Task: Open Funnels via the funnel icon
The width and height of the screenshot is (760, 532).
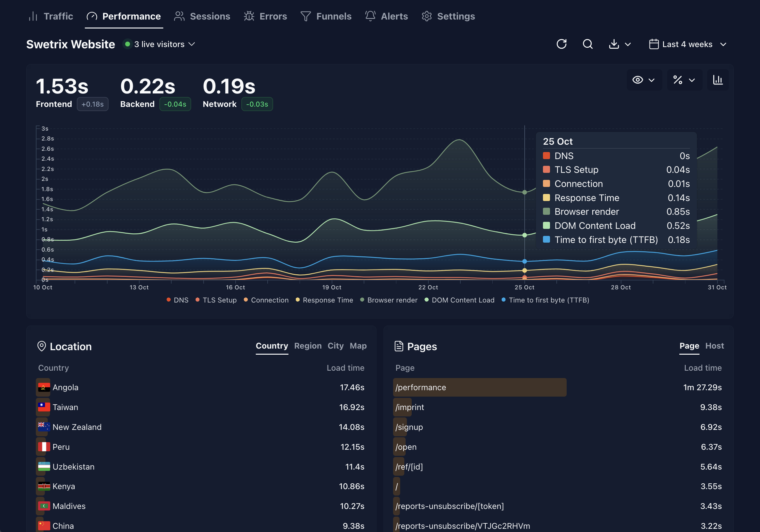Action: click(x=305, y=16)
